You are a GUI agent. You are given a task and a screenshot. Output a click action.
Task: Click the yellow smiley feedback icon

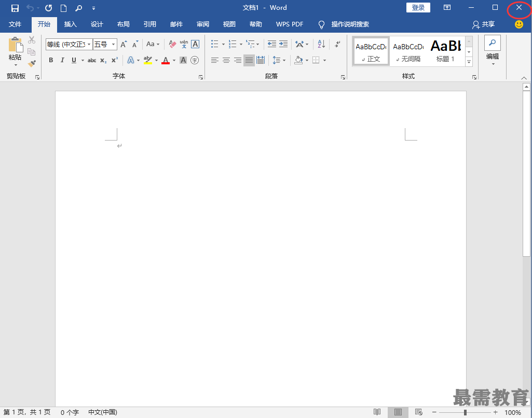pyautogui.click(x=519, y=24)
